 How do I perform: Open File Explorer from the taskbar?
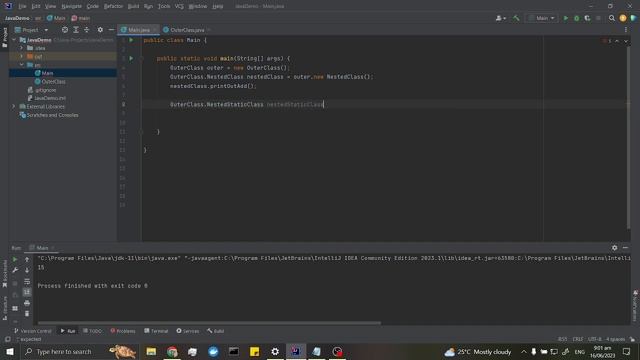click(x=151, y=351)
